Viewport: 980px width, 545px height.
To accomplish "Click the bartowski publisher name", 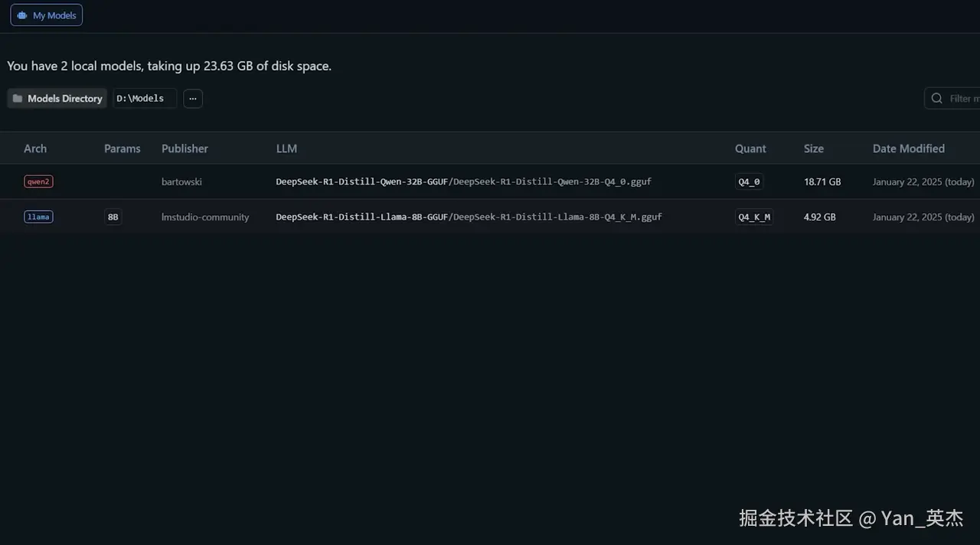I will pyautogui.click(x=181, y=182).
